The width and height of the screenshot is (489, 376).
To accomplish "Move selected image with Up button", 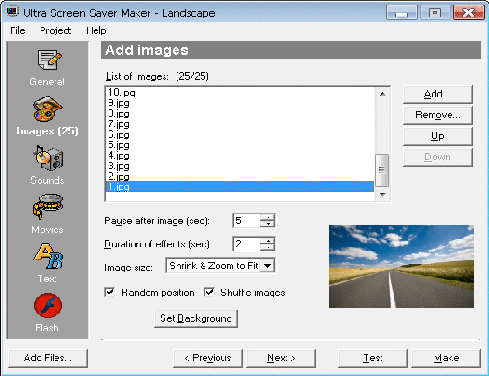I will point(438,136).
